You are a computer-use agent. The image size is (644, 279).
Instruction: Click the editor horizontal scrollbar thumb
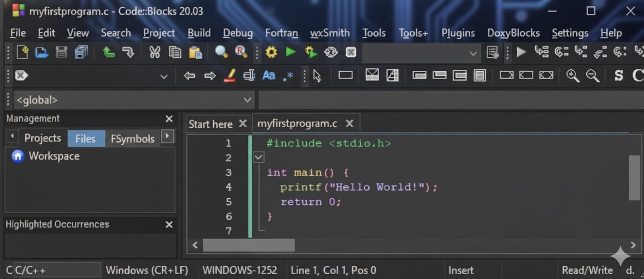pyautogui.click(x=249, y=245)
